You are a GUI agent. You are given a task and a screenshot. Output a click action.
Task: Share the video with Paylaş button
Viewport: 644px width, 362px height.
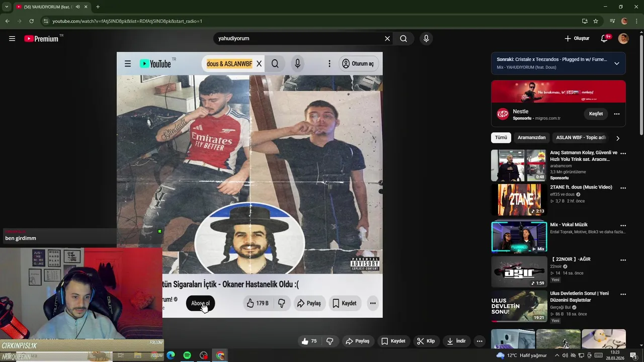358,341
